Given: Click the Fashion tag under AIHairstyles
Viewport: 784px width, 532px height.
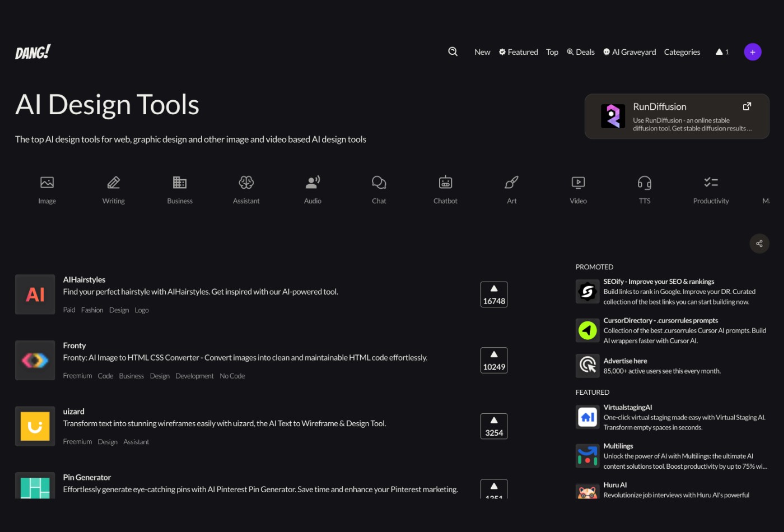Looking at the screenshot, I should tap(92, 310).
